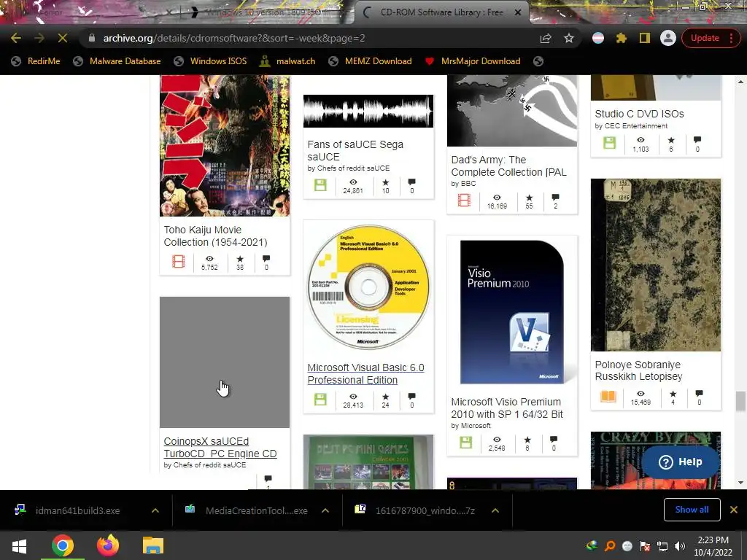The width and height of the screenshot is (747, 560).
Task: Click the gray placeholder thumbnail for CoinopsX
Action: coord(225,362)
